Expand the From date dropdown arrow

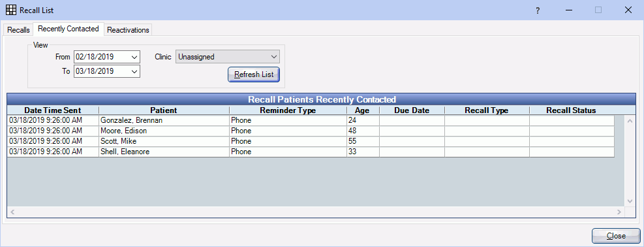tap(134, 57)
